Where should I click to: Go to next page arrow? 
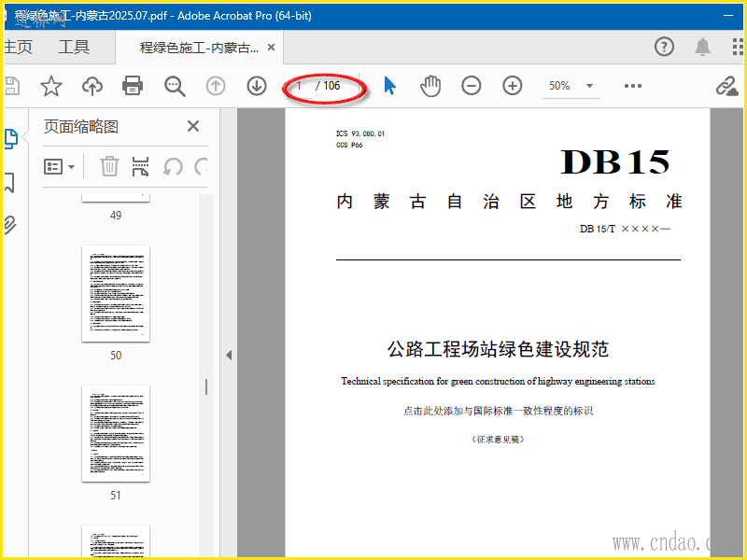(x=257, y=86)
